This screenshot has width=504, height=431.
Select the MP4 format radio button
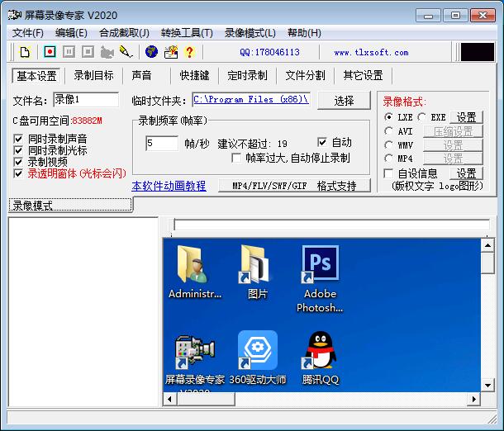(388, 159)
